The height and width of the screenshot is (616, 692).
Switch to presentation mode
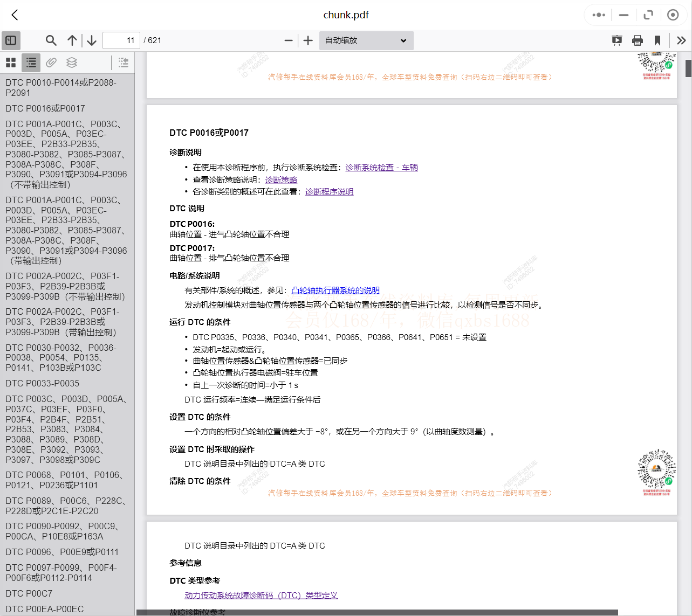click(x=617, y=40)
